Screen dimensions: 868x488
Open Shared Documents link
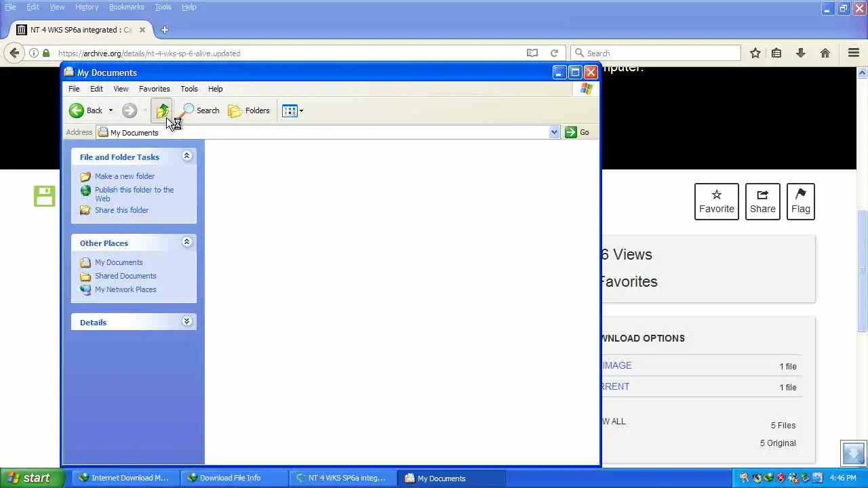pyautogui.click(x=125, y=276)
